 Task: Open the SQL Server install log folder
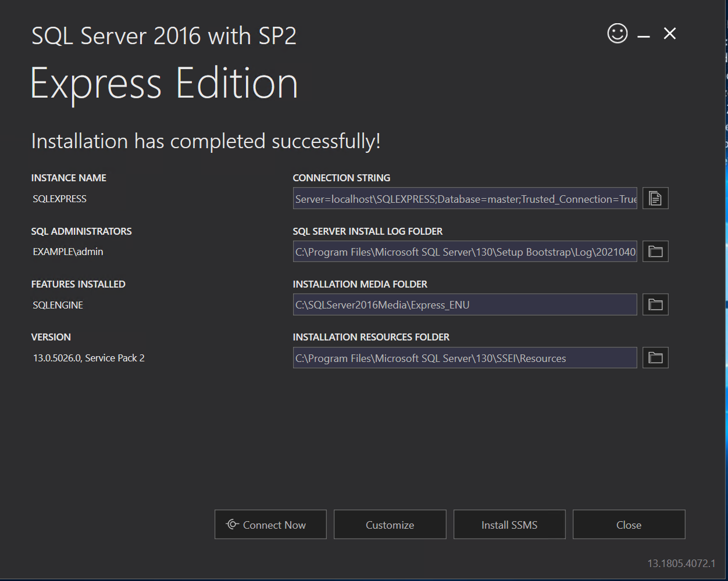[x=655, y=252]
